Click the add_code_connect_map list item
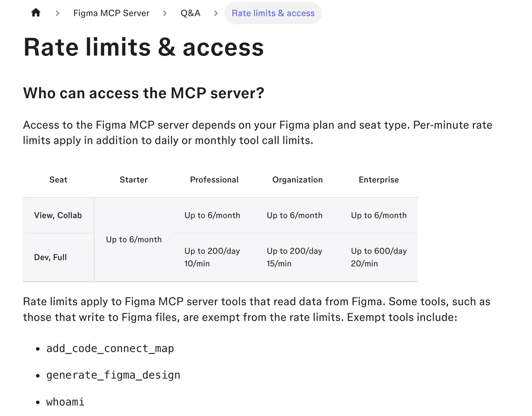The width and height of the screenshot is (532, 416). click(110, 349)
